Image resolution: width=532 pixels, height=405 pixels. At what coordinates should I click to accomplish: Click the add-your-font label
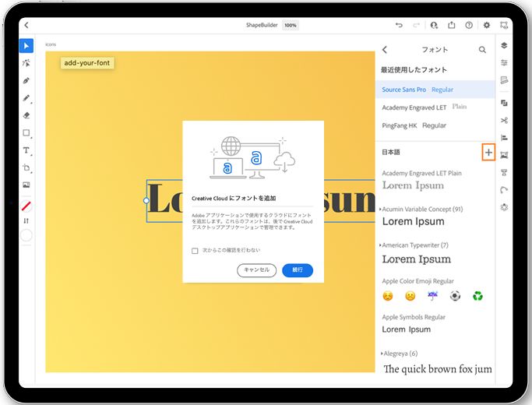[x=87, y=63]
